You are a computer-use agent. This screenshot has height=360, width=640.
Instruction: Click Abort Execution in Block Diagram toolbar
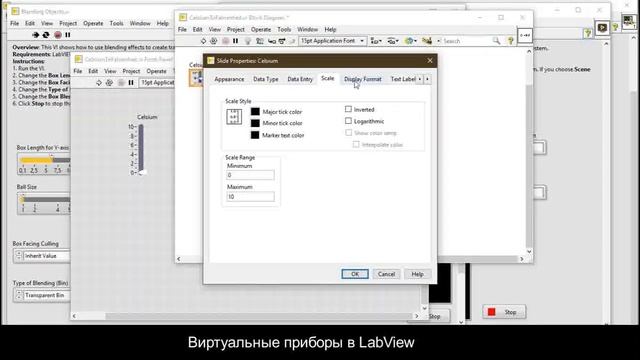pos(225,41)
